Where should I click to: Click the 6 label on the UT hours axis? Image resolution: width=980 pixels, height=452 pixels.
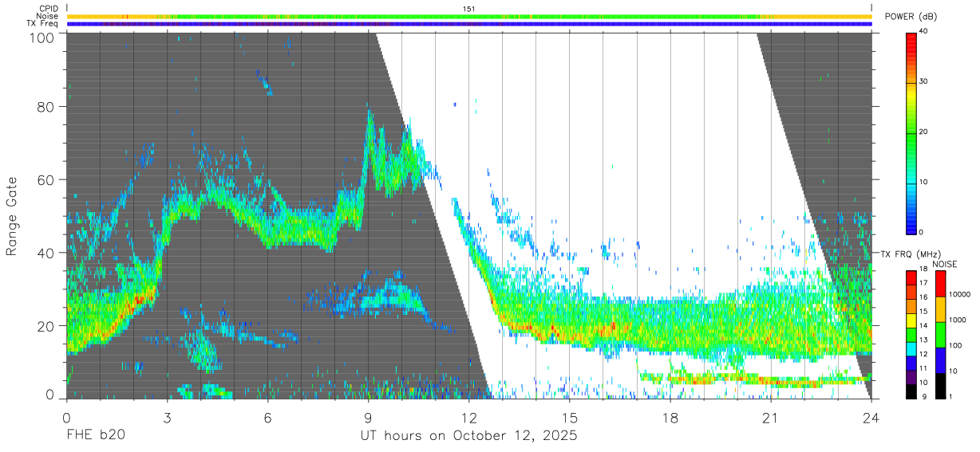point(268,417)
